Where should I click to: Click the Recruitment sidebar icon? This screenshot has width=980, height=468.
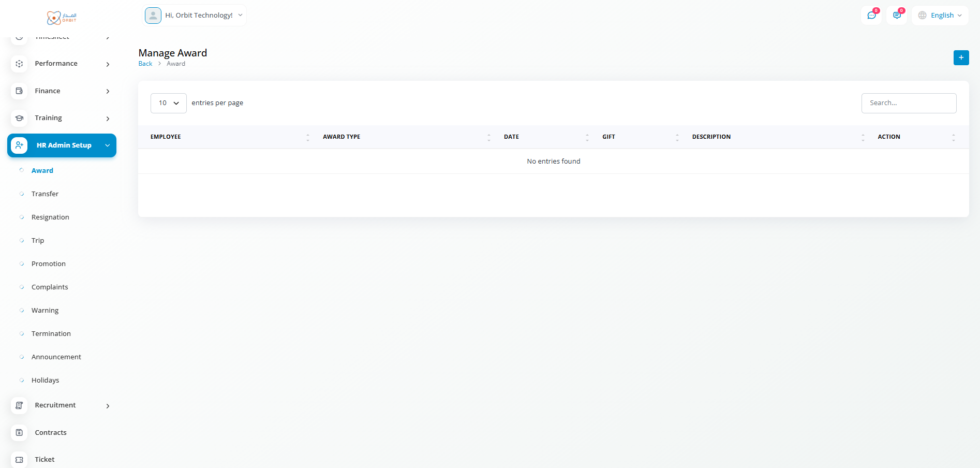point(19,405)
